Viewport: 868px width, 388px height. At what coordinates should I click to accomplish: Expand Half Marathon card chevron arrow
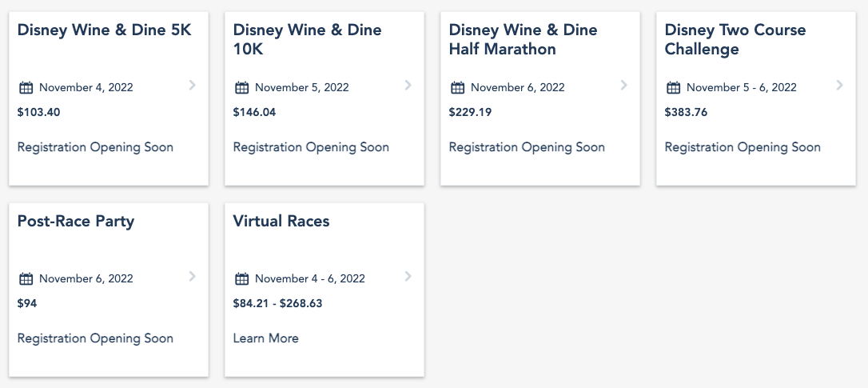(x=624, y=85)
